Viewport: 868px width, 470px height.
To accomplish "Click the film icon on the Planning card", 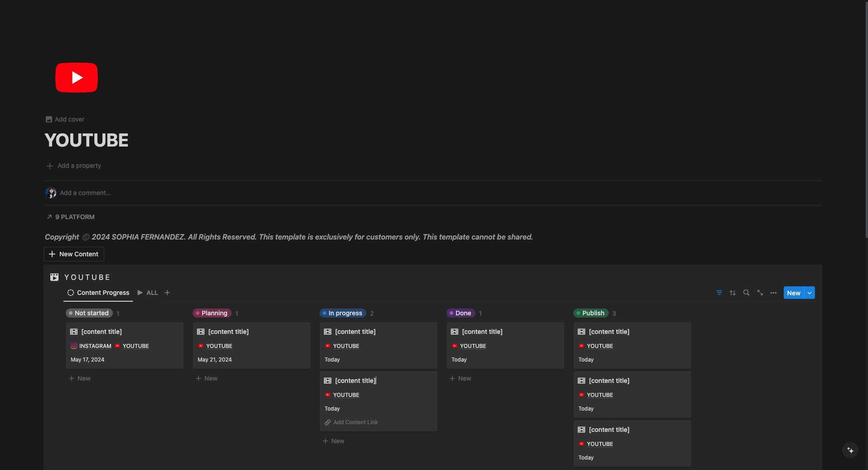I will point(201,332).
